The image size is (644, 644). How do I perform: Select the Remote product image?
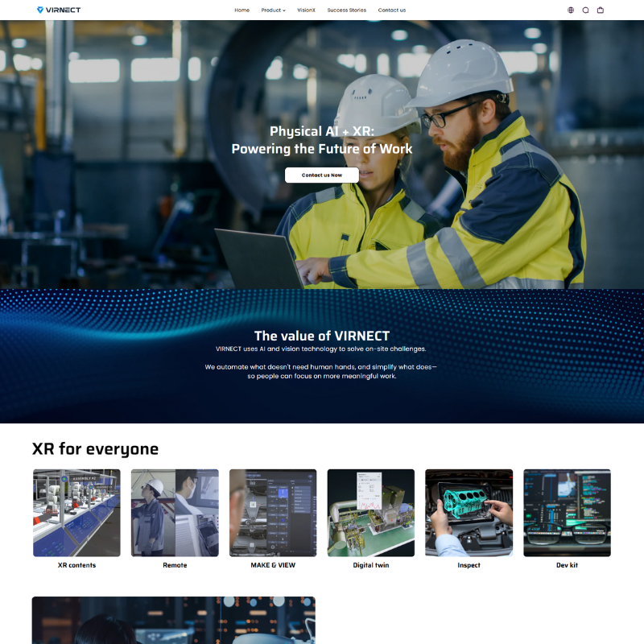(x=175, y=513)
